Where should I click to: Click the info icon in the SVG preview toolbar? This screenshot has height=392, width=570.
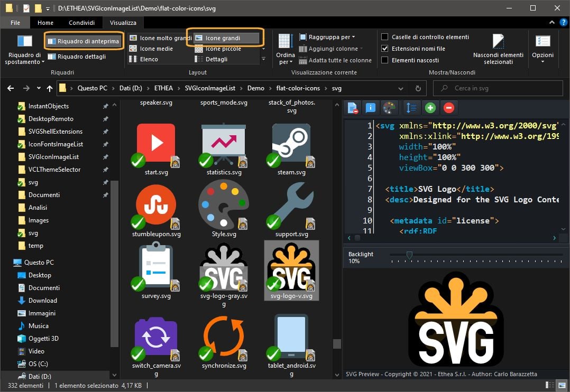(371, 107)
